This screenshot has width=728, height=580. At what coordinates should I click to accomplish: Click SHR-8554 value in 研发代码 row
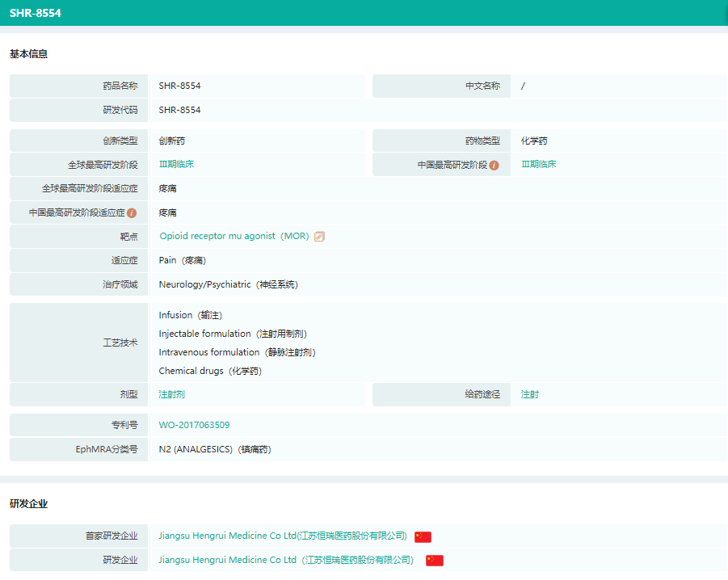pyautogui.click(x=179, y=110)
